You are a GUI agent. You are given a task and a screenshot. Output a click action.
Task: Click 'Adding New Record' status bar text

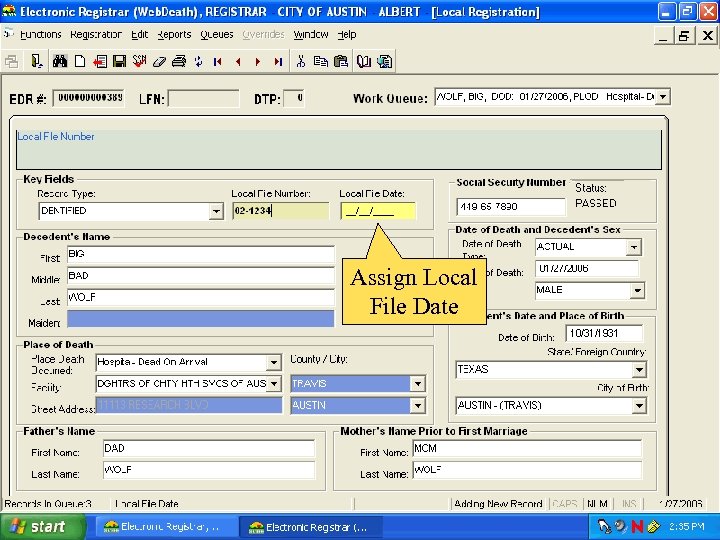[x=498, y=504]
